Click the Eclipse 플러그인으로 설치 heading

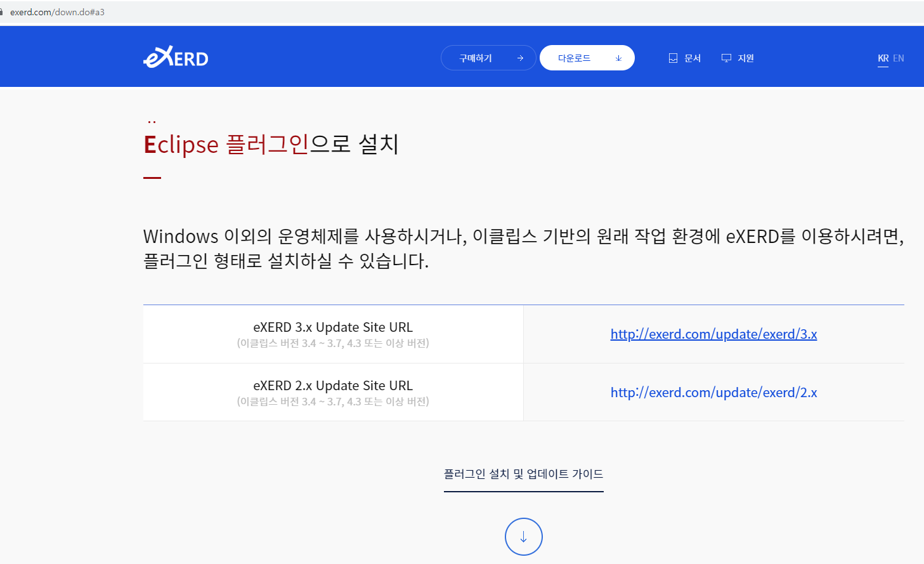pos(271,144)
